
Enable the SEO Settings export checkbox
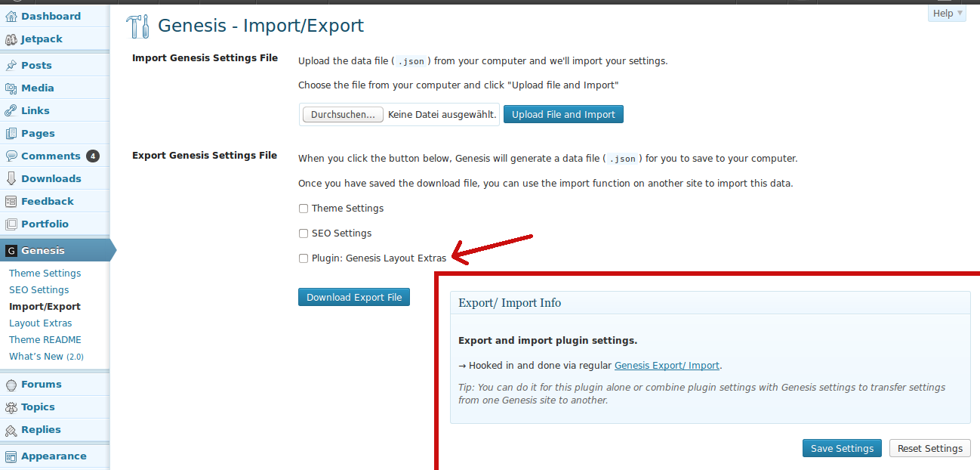304,233
